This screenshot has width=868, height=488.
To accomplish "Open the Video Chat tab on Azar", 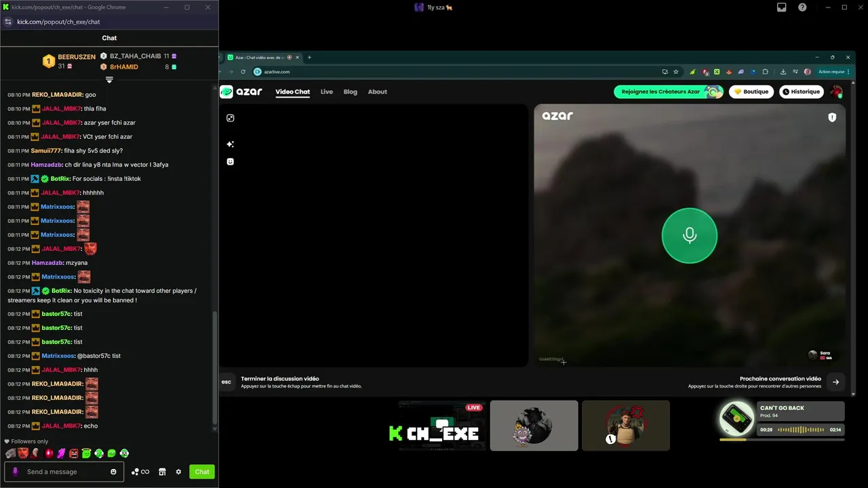I will coord(292,91).
